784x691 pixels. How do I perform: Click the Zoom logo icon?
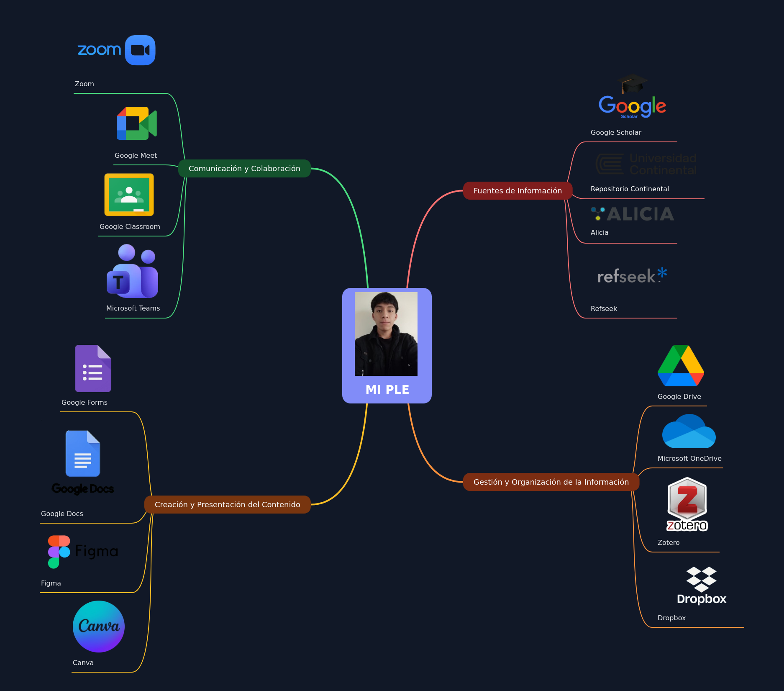click(116, 50)
